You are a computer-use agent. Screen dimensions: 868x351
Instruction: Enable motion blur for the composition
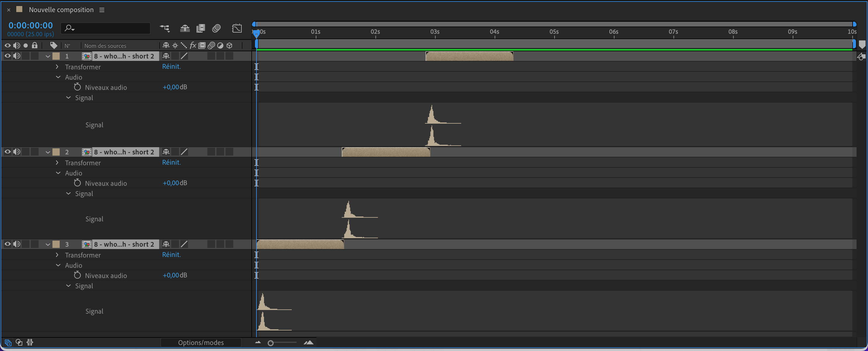click(x=216, y=28)
